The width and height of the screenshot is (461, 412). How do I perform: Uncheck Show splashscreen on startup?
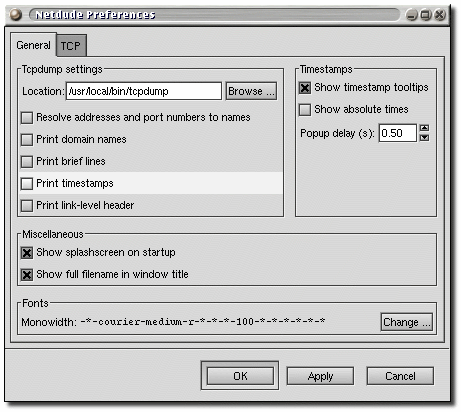[x=27, y=253]
